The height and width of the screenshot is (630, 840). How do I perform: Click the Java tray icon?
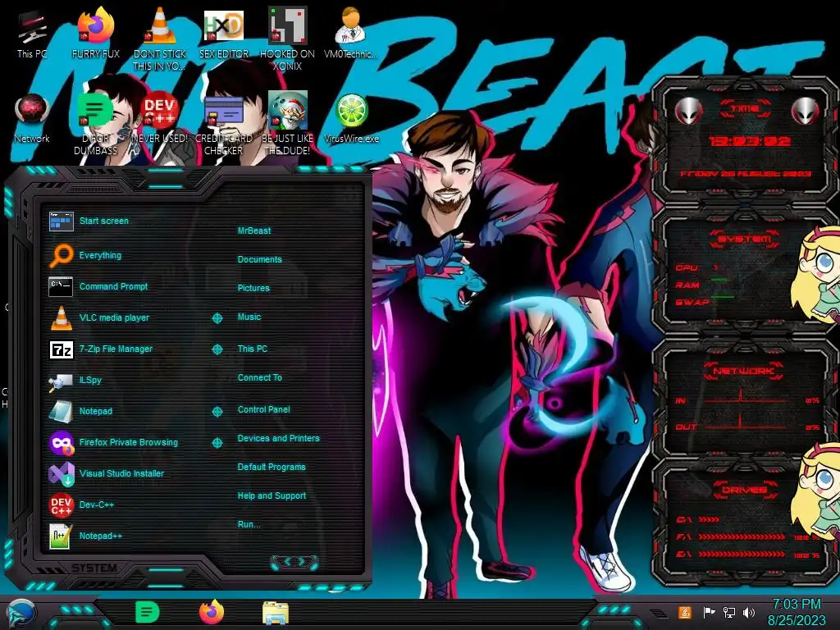coord(685,612)
